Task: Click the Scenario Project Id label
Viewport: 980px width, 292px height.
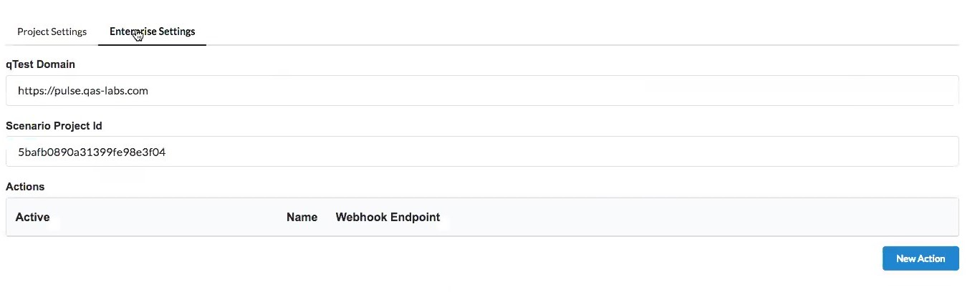Action: click(x=54, y=126)
